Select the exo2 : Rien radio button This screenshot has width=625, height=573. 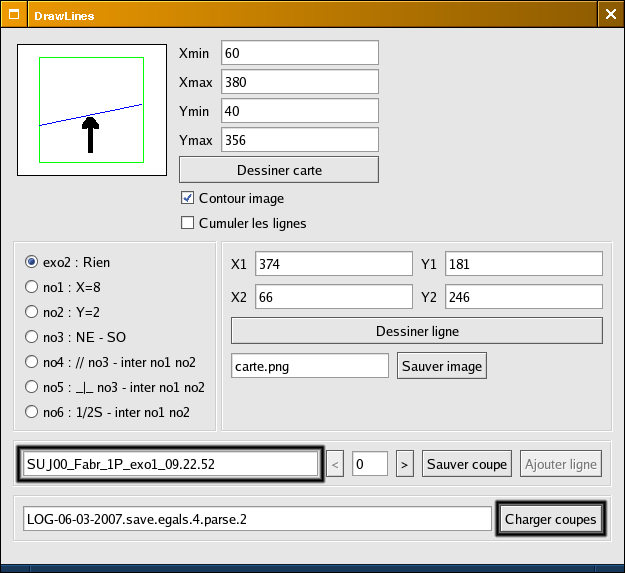click(x=33, y=262)
